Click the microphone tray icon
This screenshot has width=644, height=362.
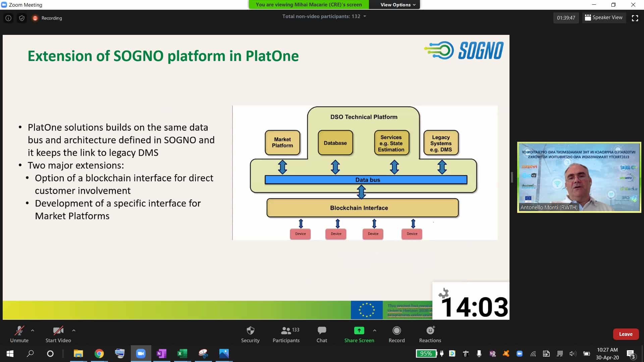479,354
